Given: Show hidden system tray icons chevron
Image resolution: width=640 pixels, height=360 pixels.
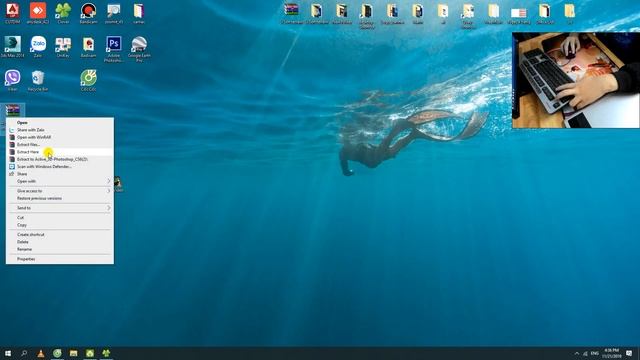Looking at the screenshot, I should tap(577, 353).
